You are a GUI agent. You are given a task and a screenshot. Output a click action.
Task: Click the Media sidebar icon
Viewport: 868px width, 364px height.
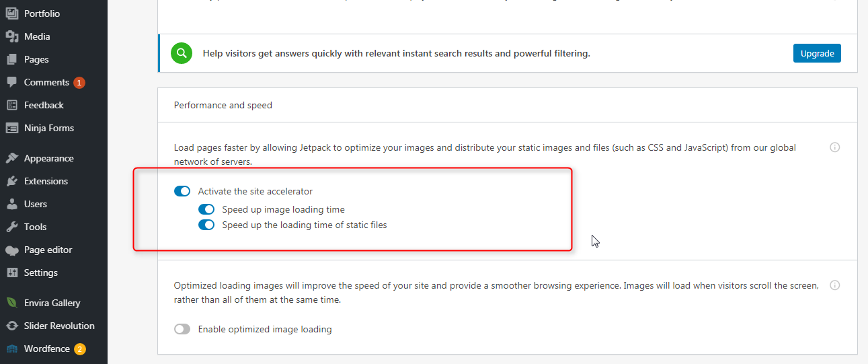11,36
